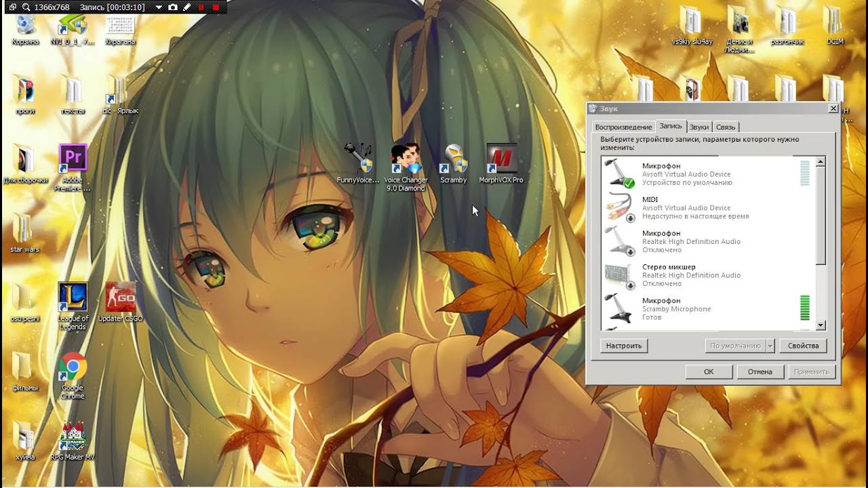This screenshot has height=488, width=868.
Task: Select the Стерео микшер device
Action: (x=708, y=275)
